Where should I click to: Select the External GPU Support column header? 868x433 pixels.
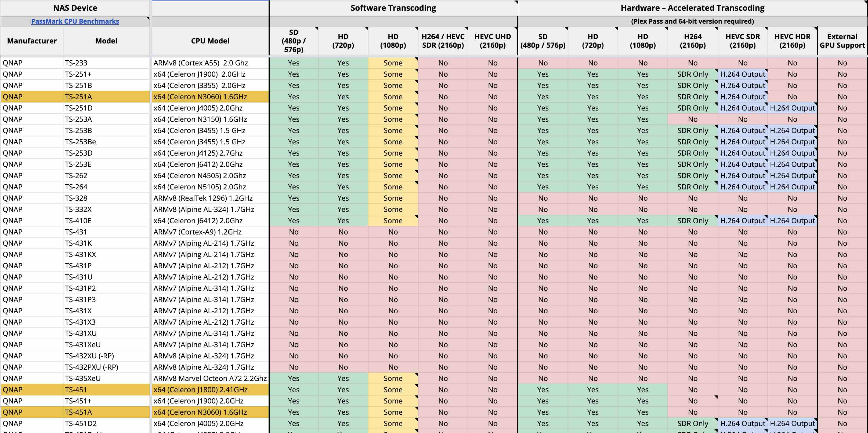[x=842, y=41]
